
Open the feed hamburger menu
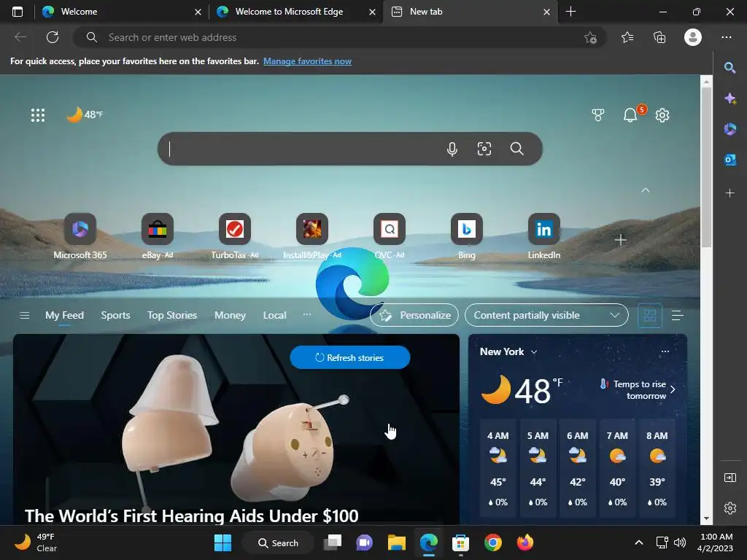[24, 315]
